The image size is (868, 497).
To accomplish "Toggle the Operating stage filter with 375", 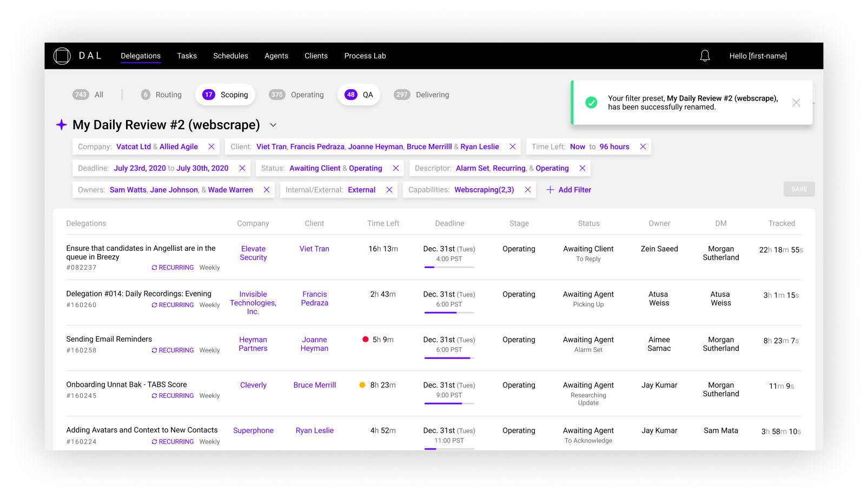I will click(296, 95).
